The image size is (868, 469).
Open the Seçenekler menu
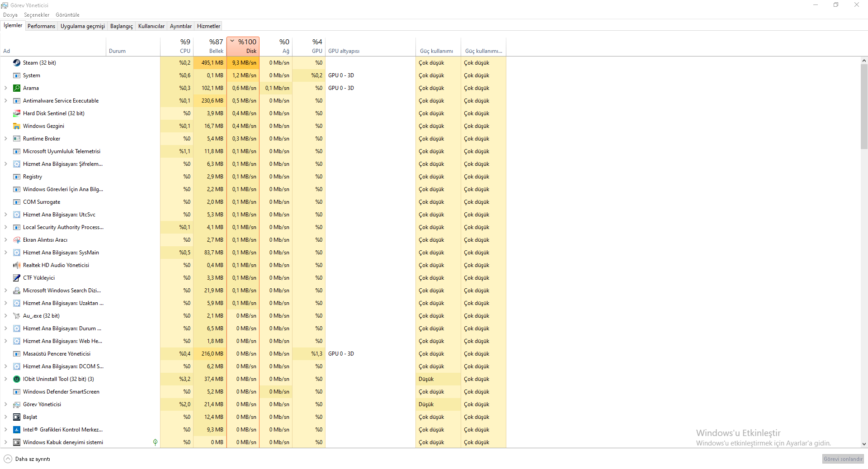37,15
